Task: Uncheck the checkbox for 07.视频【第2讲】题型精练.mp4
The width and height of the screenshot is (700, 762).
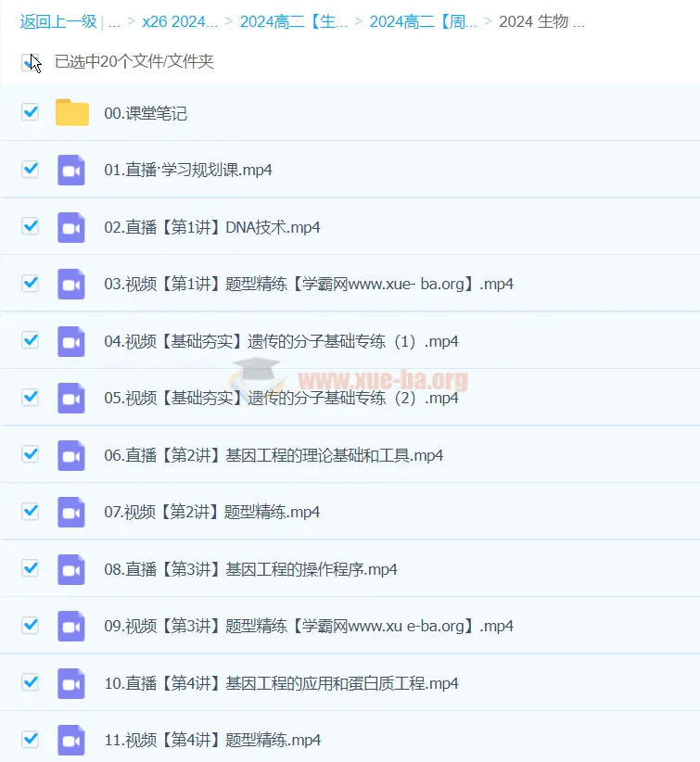Action: pyautogui.click(x=31, y=511)
